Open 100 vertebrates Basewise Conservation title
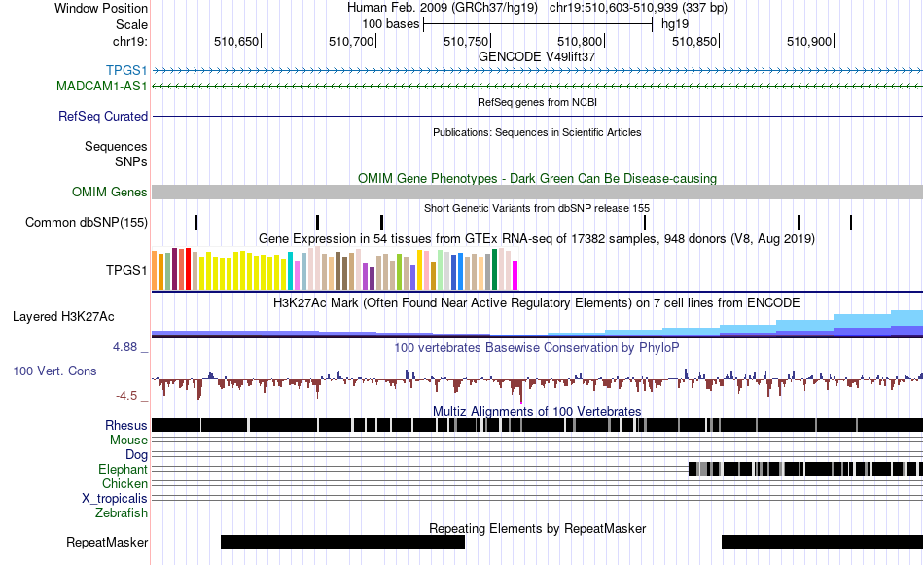Viewport: 924px width, 565px height. click(537, 348)
